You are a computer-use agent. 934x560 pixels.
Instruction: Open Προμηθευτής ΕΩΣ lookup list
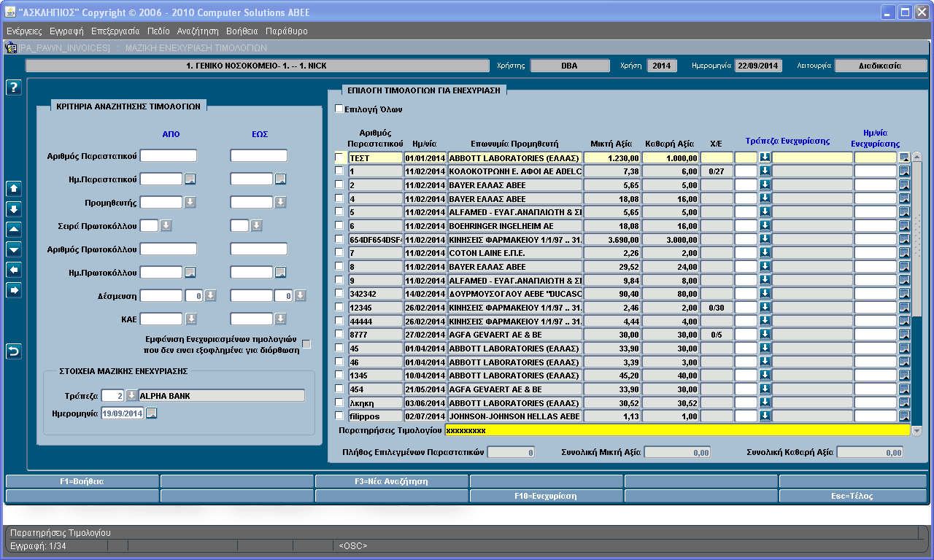[x=280, y=203]
